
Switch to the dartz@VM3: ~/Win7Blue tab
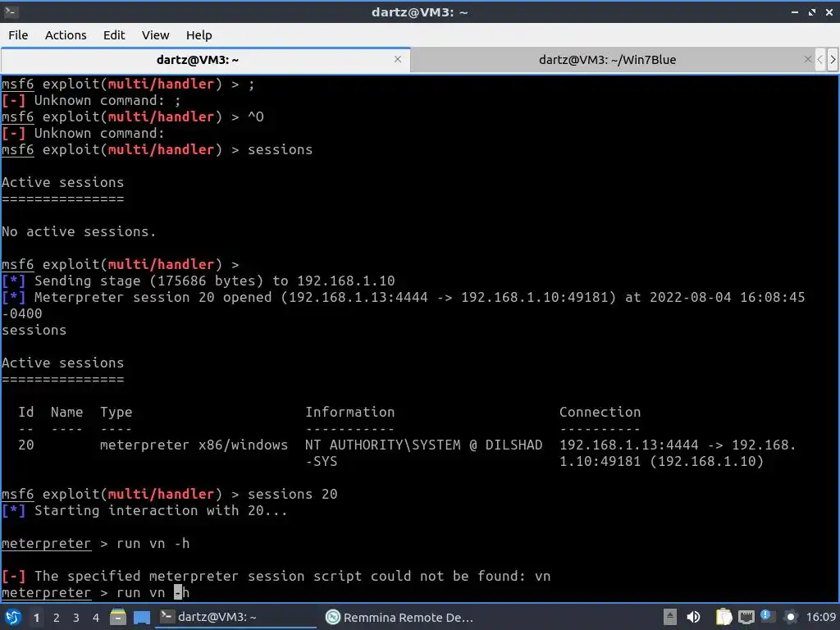coord(607,60)
